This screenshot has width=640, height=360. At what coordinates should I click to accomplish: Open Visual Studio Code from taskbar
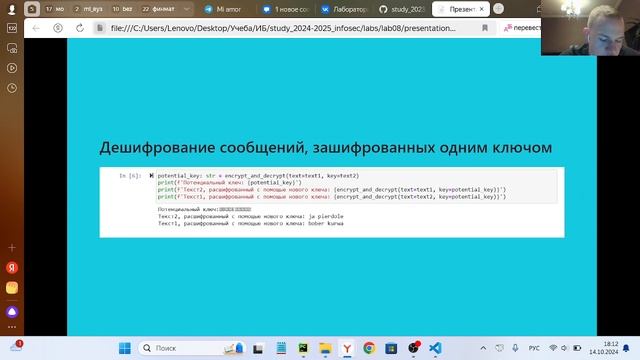(x=435, y=348)
